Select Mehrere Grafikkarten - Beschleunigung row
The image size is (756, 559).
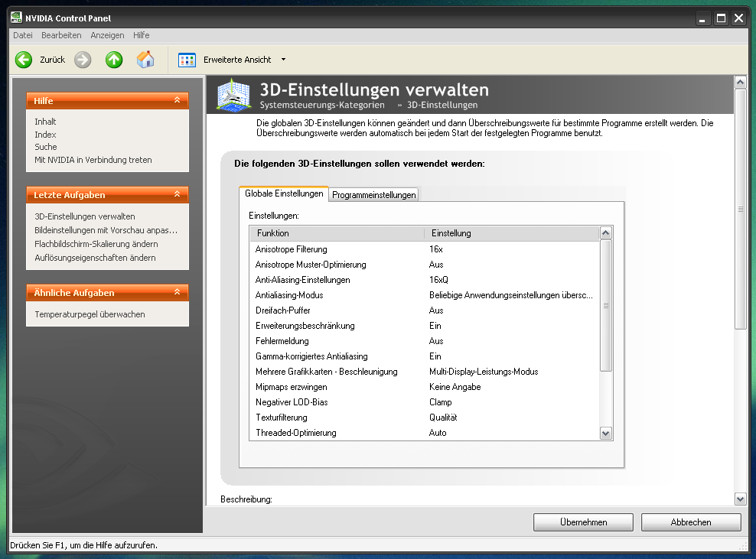(x=425, y=372)
